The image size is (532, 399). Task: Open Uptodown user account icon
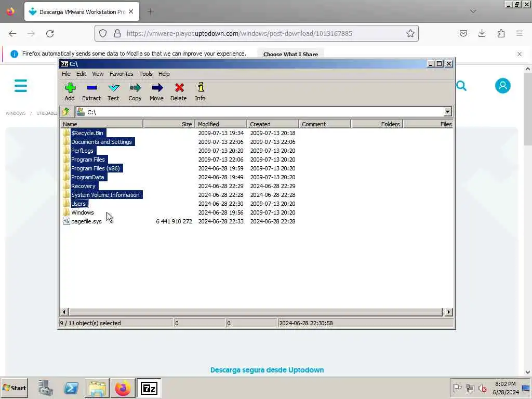click(x=502, y=86)
